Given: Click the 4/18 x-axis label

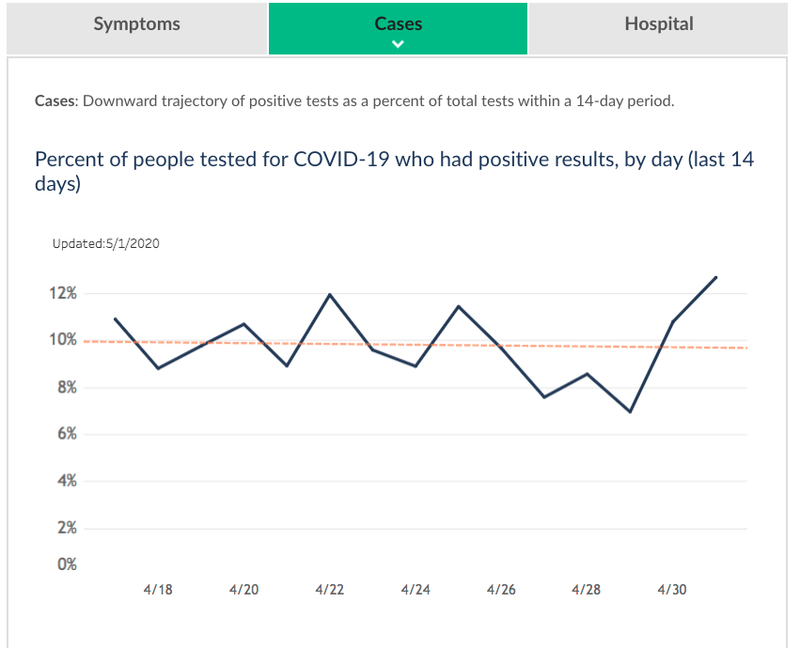Looking at the screenshot, I should click(158, 590).
